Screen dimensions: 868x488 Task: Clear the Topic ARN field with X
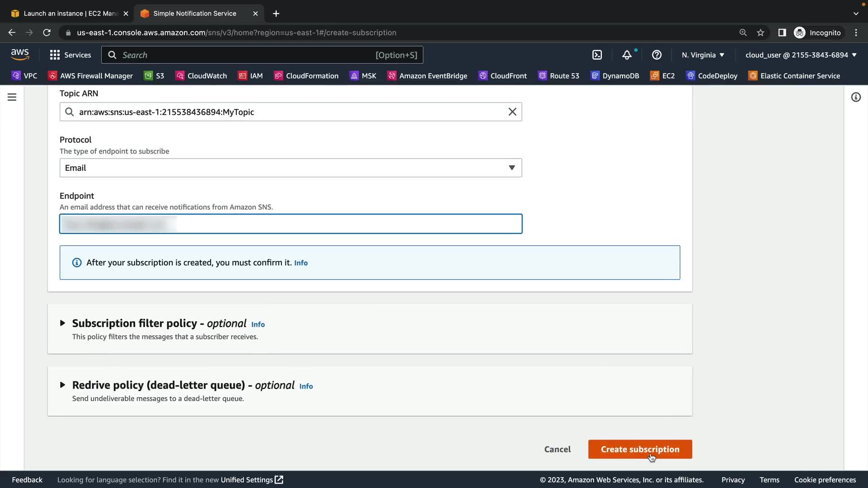512,112
